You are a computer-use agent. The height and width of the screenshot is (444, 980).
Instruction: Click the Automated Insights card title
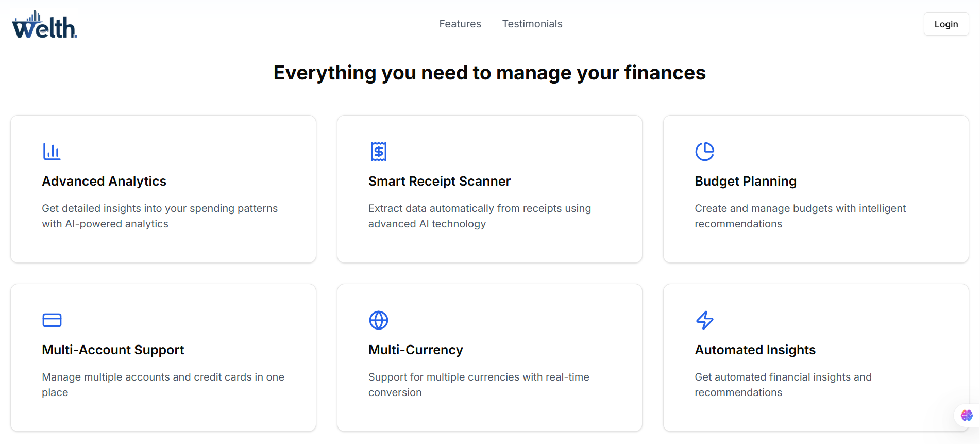(755, 350)
